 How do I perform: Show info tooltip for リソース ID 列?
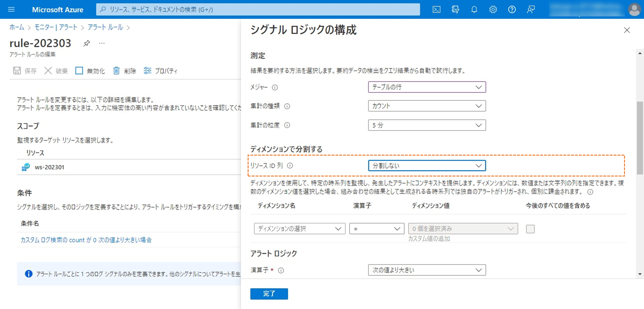pyautogui.click(x=290, y=166)
